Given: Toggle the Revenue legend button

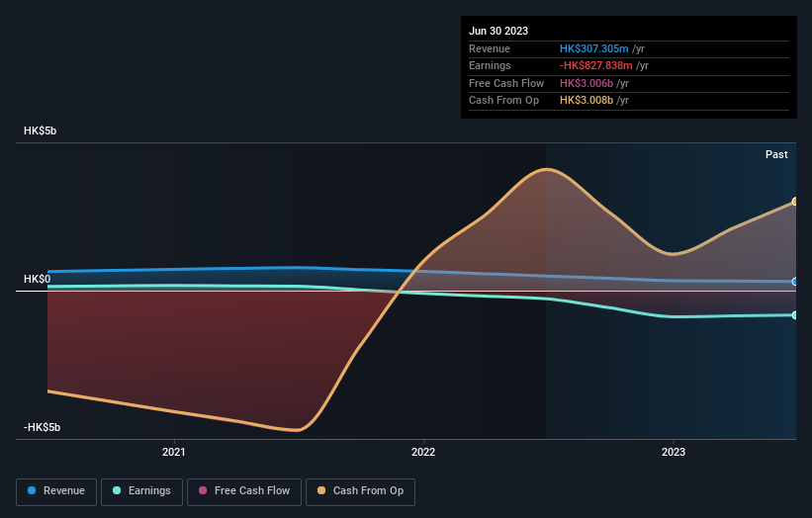Looking at the screenshot, I should coord(56,491).
